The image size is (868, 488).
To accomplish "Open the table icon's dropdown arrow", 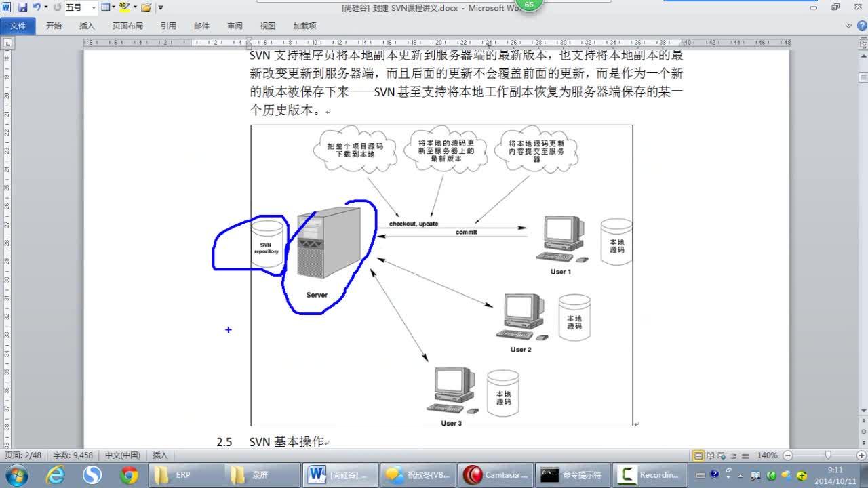I will pos(115,7).
